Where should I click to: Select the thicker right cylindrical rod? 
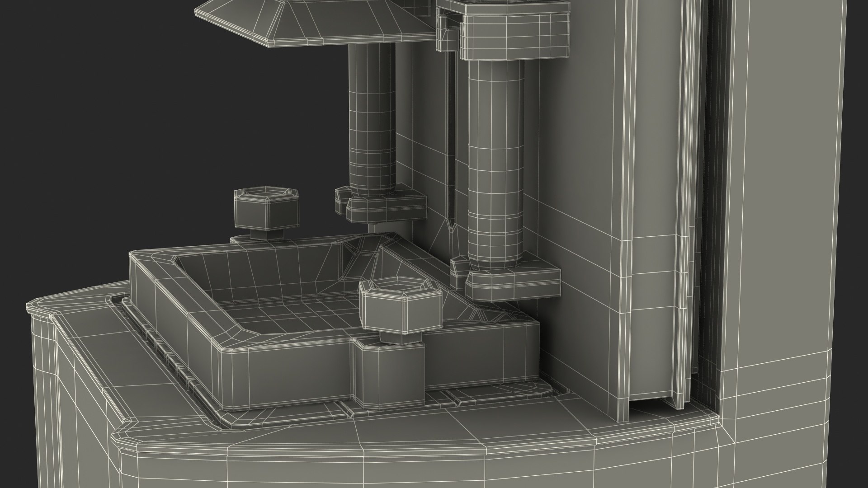(x=496, y=163)
